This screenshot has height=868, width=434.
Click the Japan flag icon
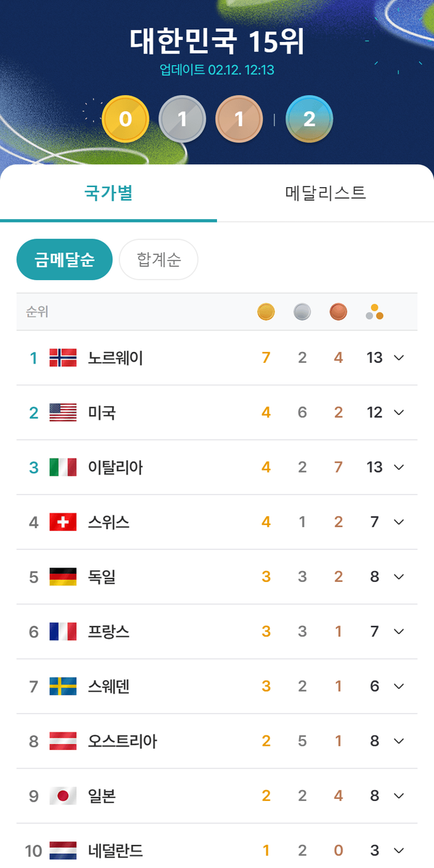point(63,795)
